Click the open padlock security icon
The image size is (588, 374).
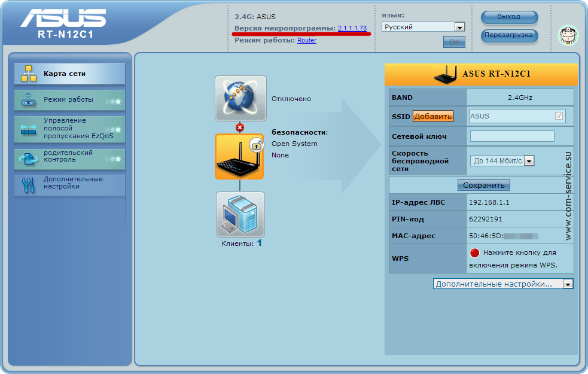coord(257,145)
